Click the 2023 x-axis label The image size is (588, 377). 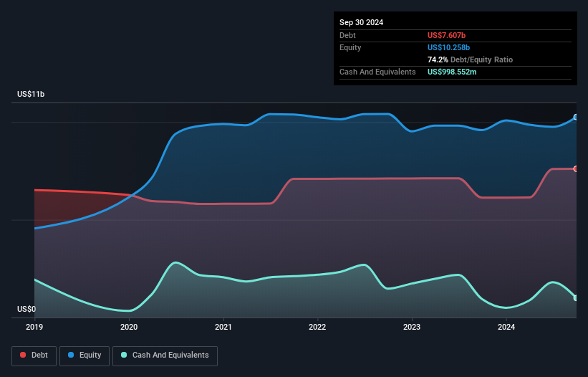(x=412, y=327)
